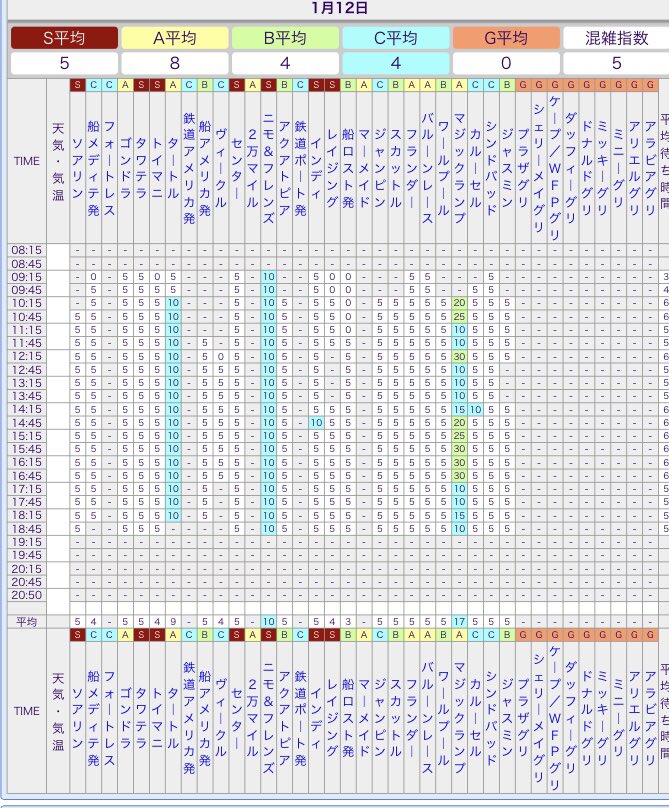Select the 20:50 time row label

coord(27,595)
